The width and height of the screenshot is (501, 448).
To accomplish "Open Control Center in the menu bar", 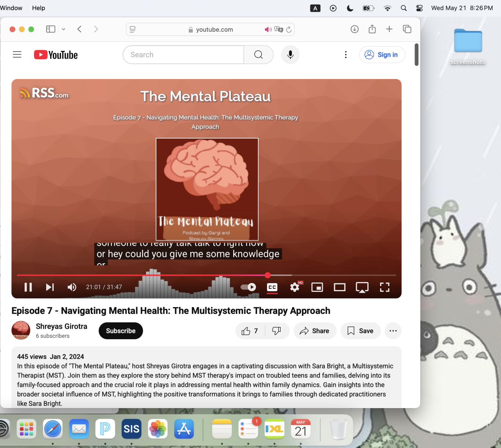I will click(x=419, y=8).
